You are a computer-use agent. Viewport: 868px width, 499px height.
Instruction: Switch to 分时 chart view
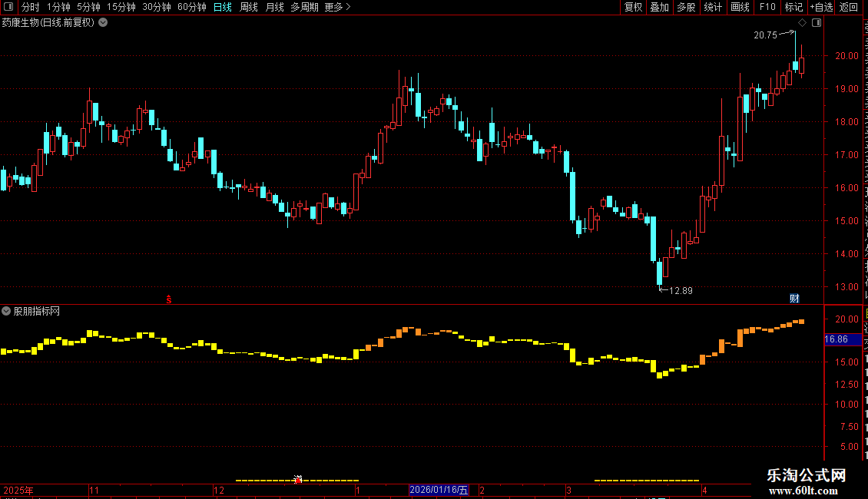pos(31,7)
